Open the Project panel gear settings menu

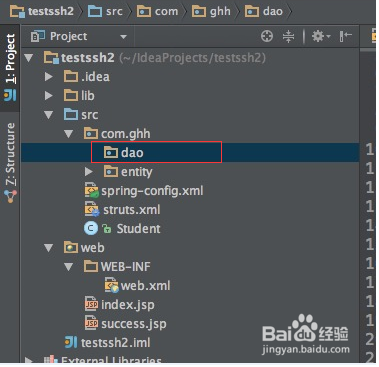(x=320, y=36)
